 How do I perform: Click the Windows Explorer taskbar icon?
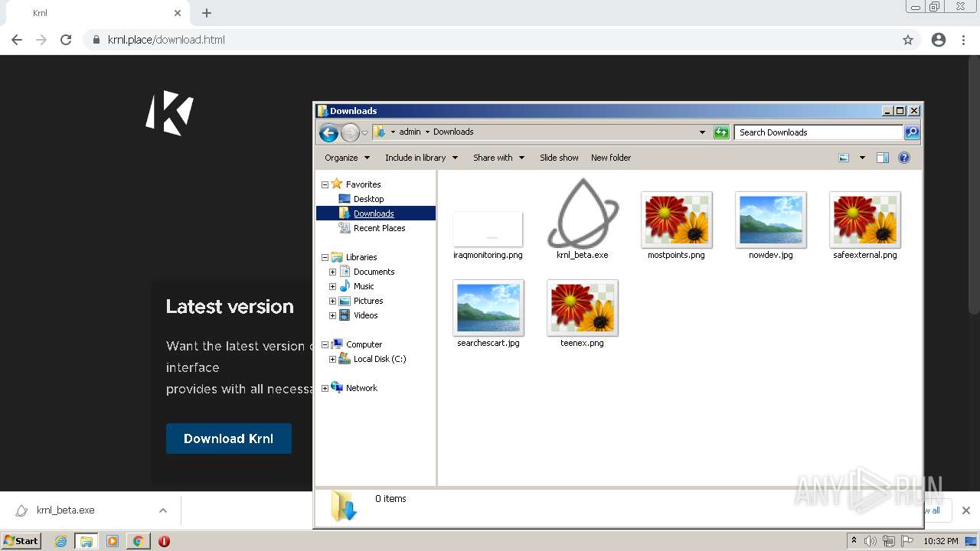[87, 541]
